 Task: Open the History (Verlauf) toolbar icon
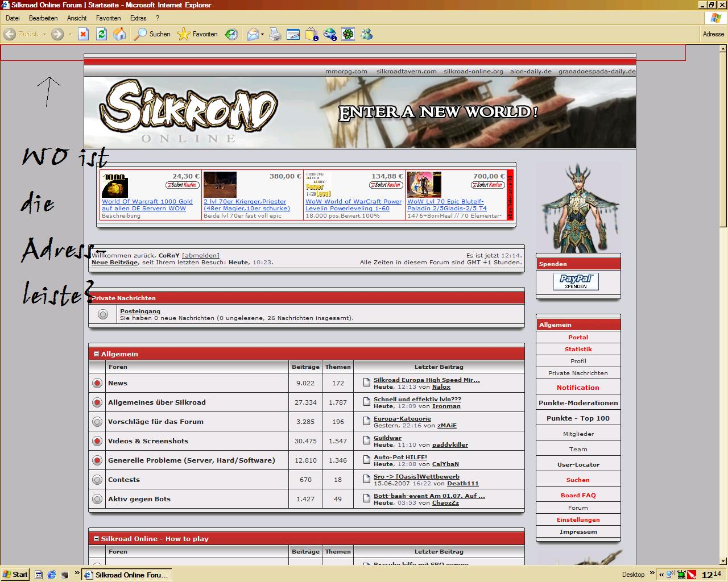click(x=231, y=34)
